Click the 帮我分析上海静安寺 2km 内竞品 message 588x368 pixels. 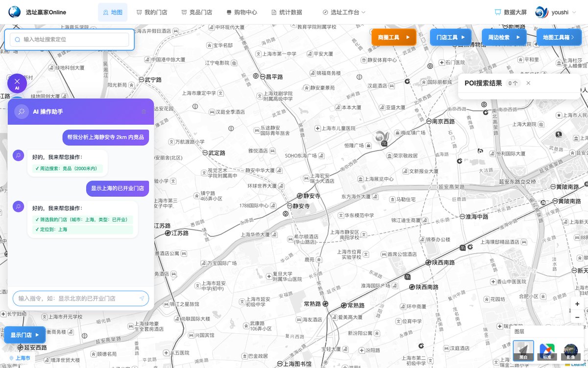[x=106, y=137]
